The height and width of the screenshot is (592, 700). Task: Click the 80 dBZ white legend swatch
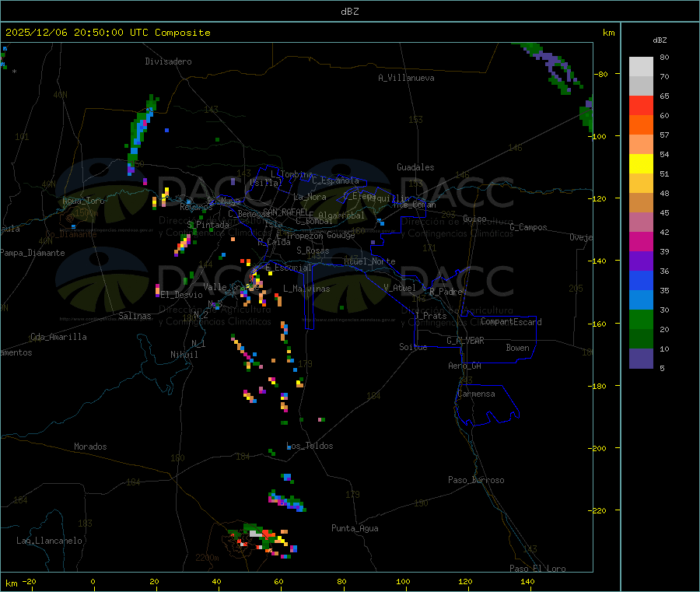[641, 67]
